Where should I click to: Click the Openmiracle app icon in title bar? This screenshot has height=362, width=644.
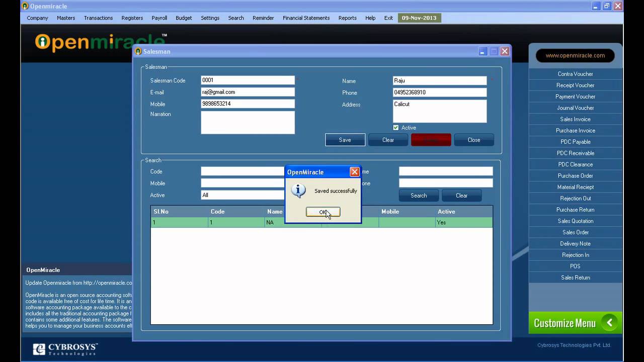click(x=25, y=6)
